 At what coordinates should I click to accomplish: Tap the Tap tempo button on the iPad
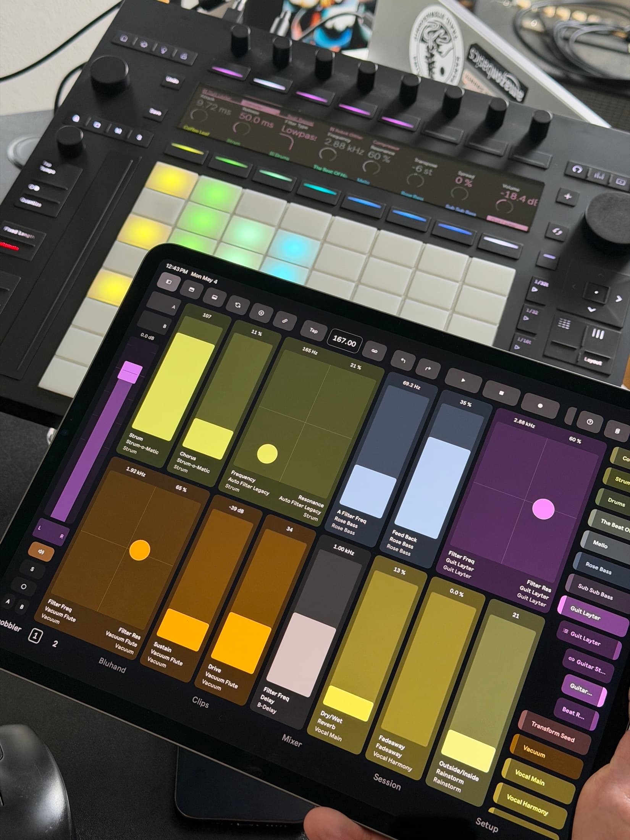313,330
